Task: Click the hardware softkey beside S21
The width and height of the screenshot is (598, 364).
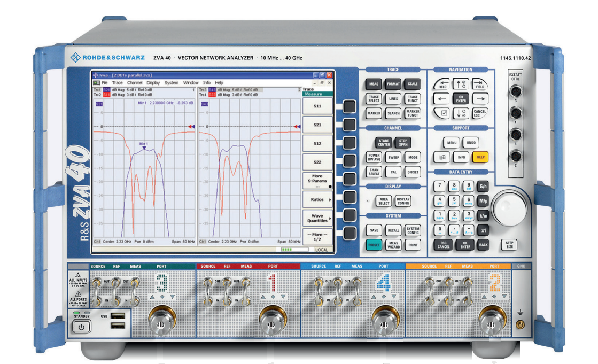Action: 349,125
